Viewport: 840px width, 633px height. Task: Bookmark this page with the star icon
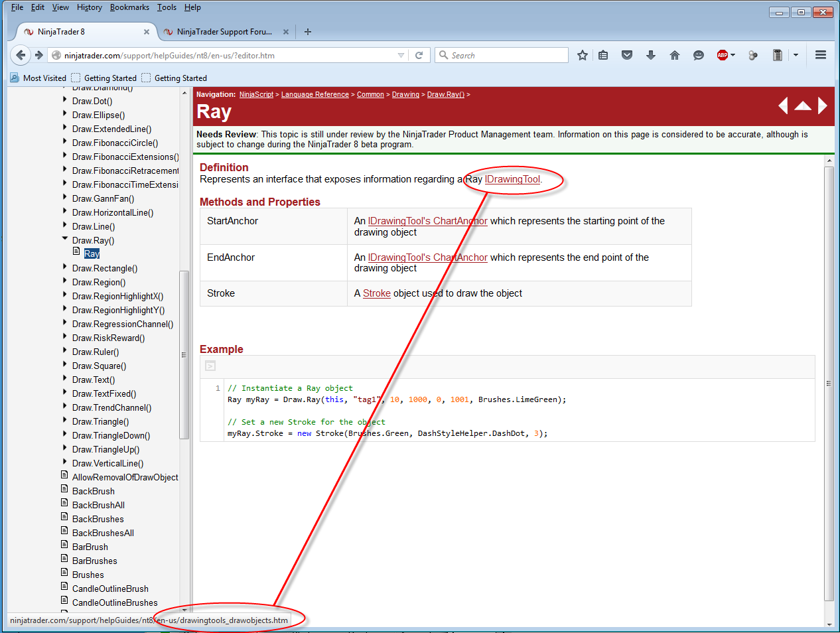583,55
